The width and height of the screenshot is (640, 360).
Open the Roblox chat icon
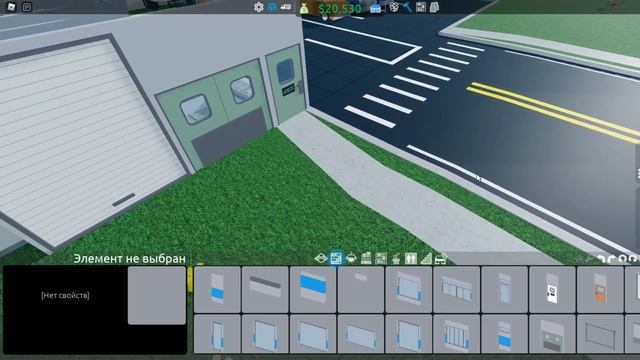coord(27,7)
